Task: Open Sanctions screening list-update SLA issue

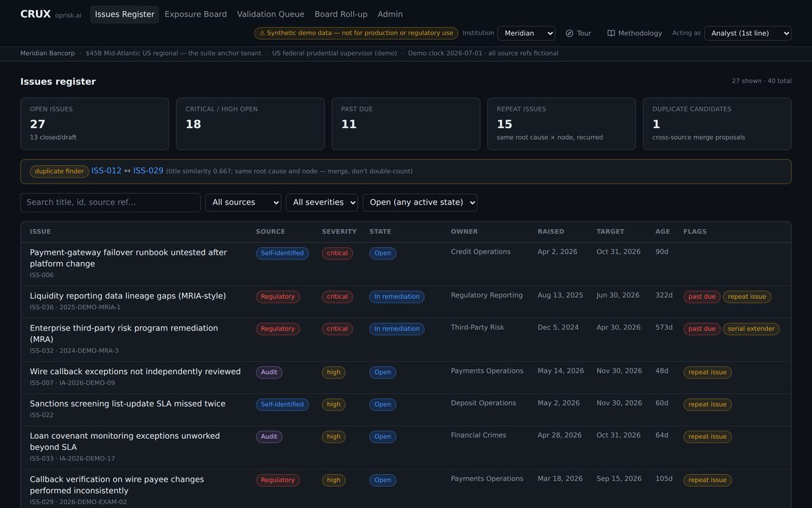Action: (x=128, y=404)
